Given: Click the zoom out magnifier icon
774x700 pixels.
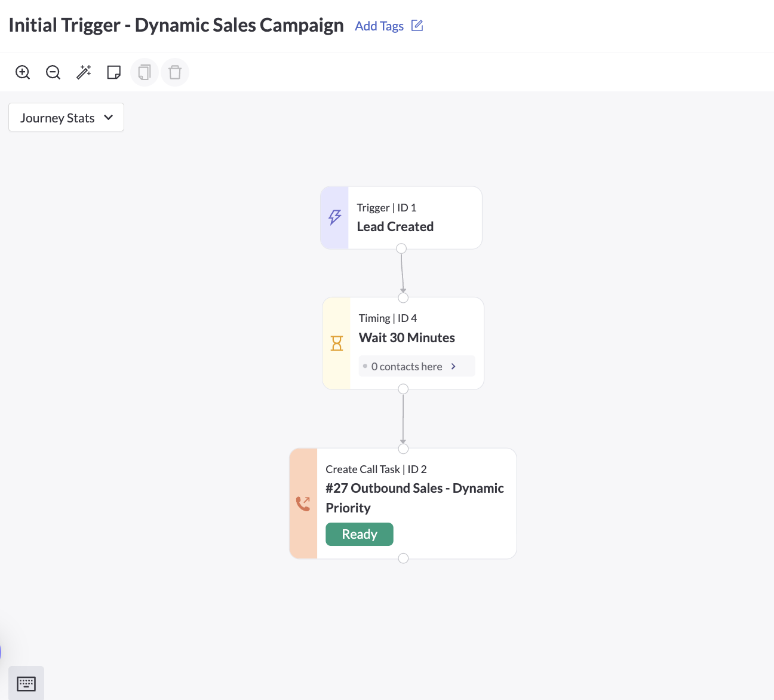Looking at the screenshot, I should tap(53, 72).
